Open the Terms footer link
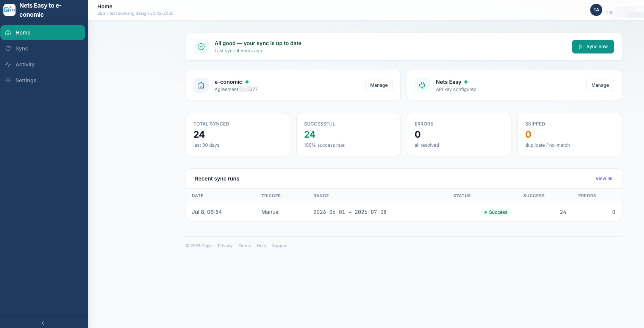644x328 pixels. click(x=245, y=246)
